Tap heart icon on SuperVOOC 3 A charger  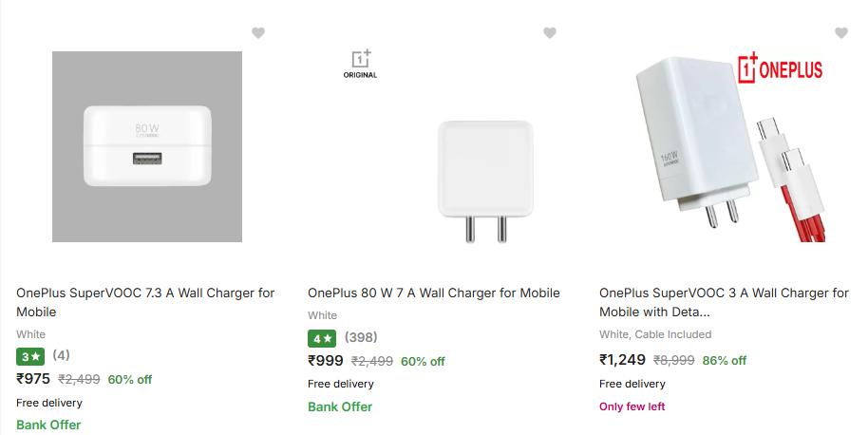841,32
